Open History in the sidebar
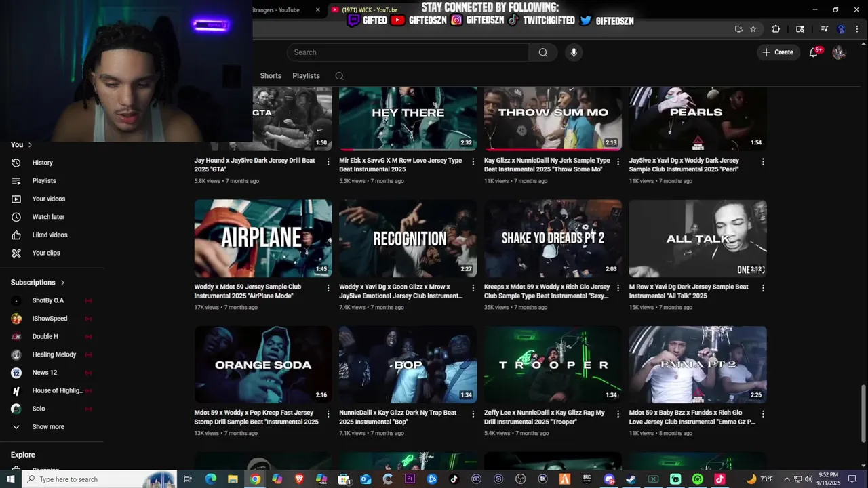Viewport: 868px width, 488px height. tap(42, 163)
